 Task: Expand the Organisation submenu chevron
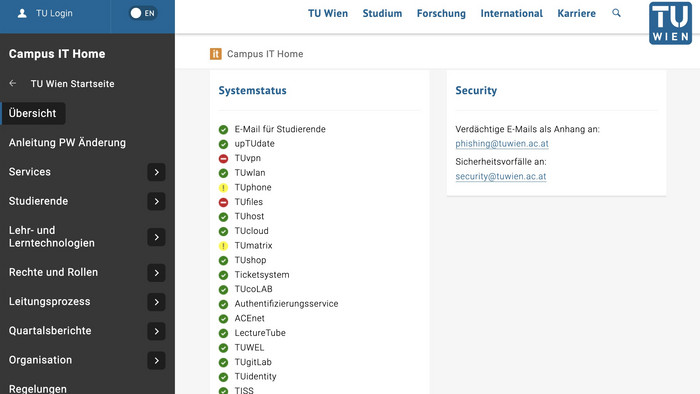click(x=156, y=361)
